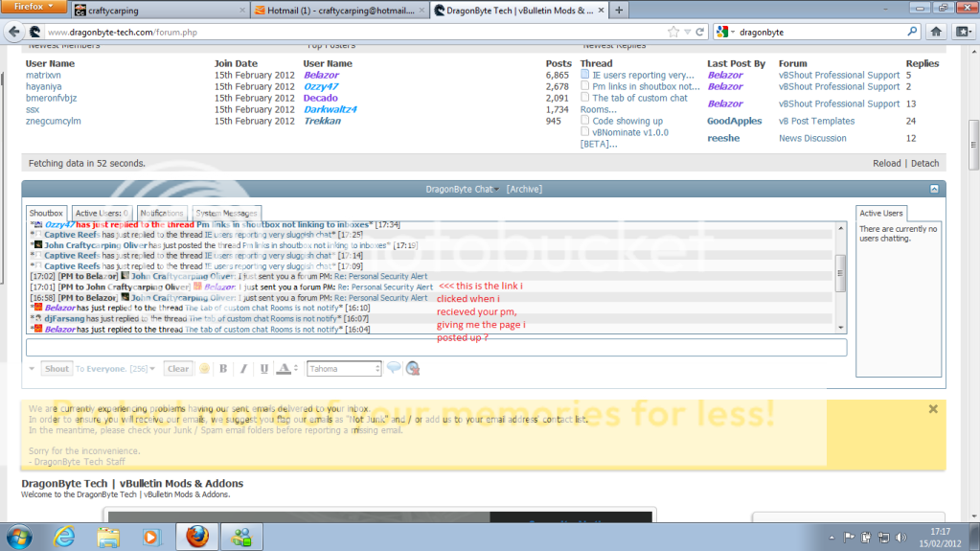
Task: Switch to the System Messages tab
Action: pyautogui.click(x=226, y=213)
